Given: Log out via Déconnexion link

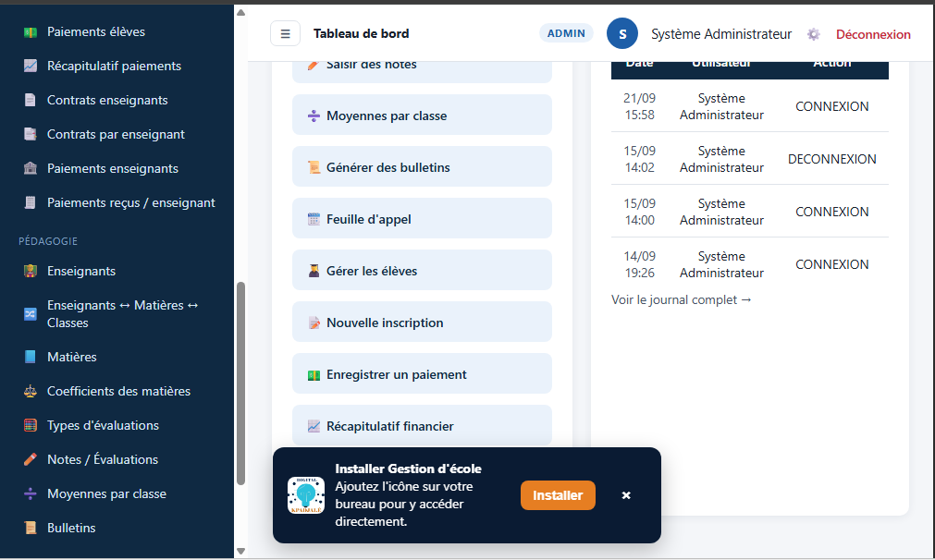Looking at the screenshot, I should click(873, 34).
